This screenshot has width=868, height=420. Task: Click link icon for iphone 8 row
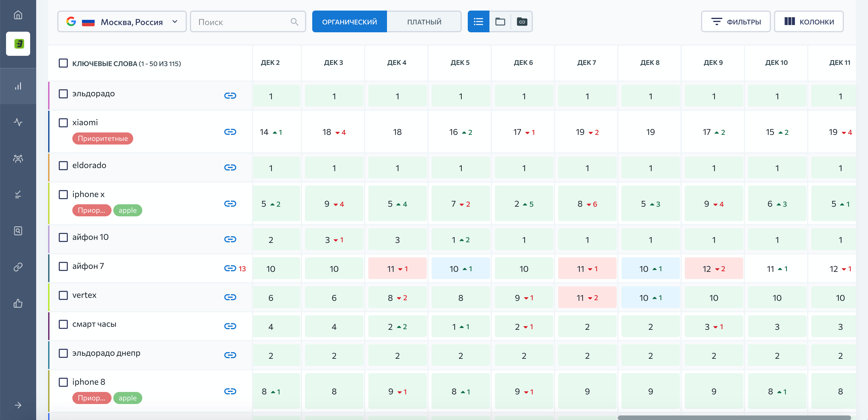tap(230, 392)
